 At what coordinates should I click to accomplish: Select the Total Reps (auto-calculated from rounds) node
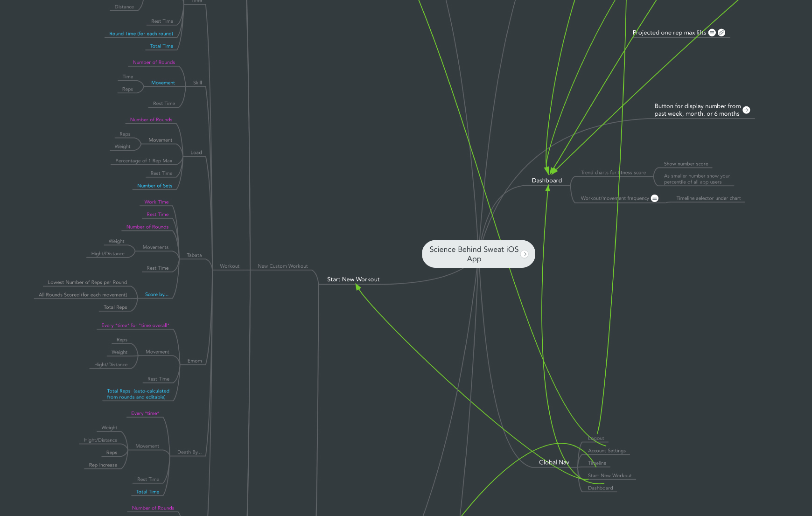click(138, 394)
